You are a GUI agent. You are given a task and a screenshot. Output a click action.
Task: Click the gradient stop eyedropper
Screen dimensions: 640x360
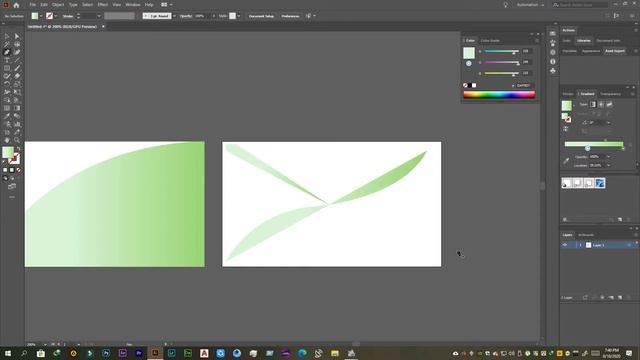(x=566, y=160)
